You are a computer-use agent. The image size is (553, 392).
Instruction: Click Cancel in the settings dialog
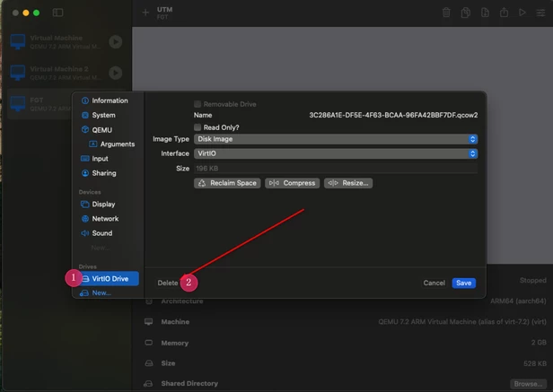[434, 283]
